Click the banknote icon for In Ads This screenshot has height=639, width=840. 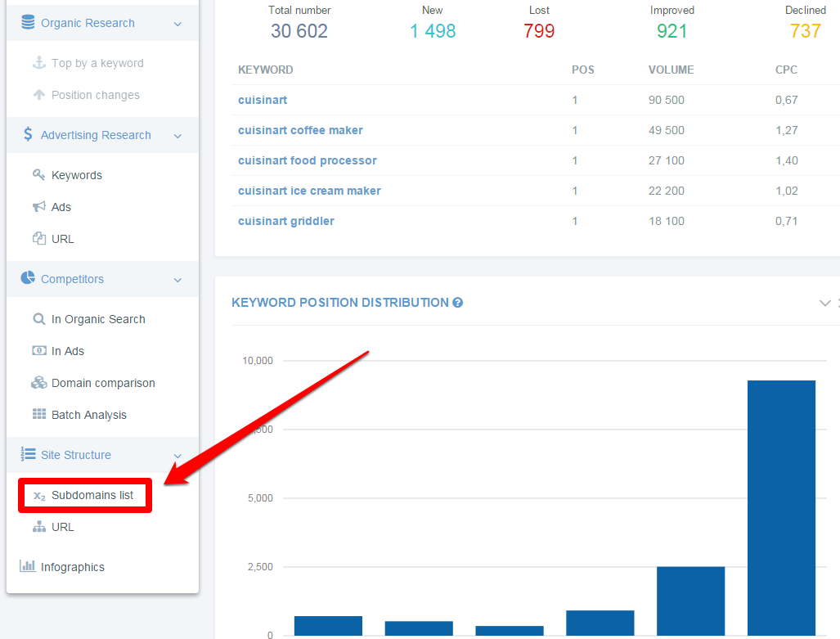[39, 351]
